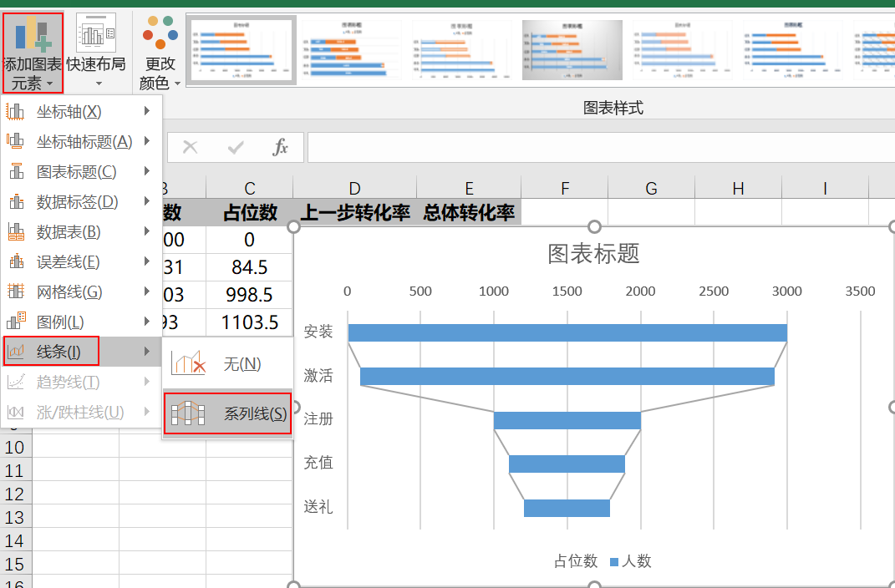Open the 坐标轴标题(A) submenu
This screenshot has height=588, width=895.
coord(82,141)
